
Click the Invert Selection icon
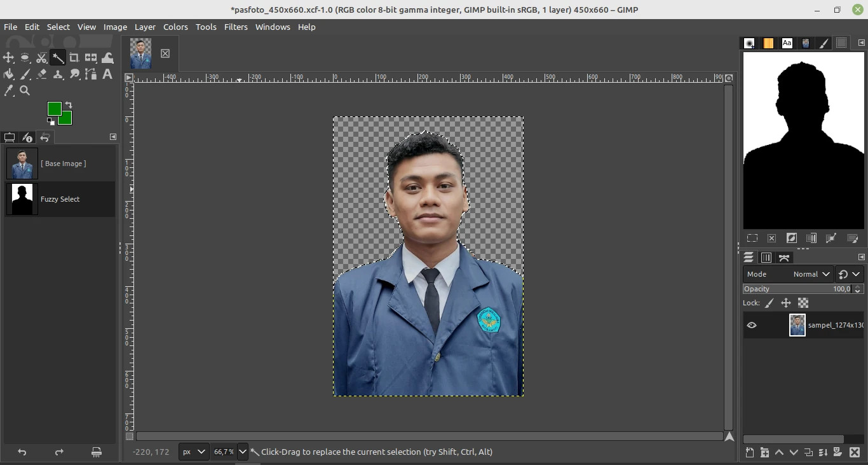coord(791,238)
